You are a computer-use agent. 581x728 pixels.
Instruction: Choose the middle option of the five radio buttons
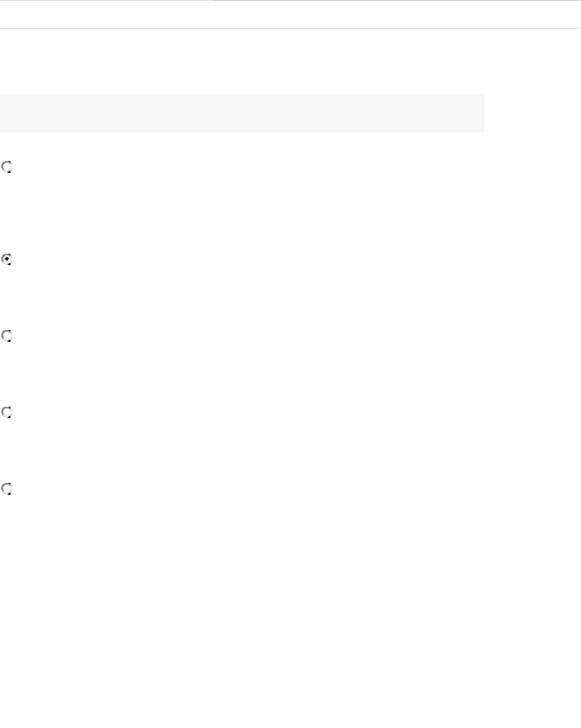click(7, 336)
